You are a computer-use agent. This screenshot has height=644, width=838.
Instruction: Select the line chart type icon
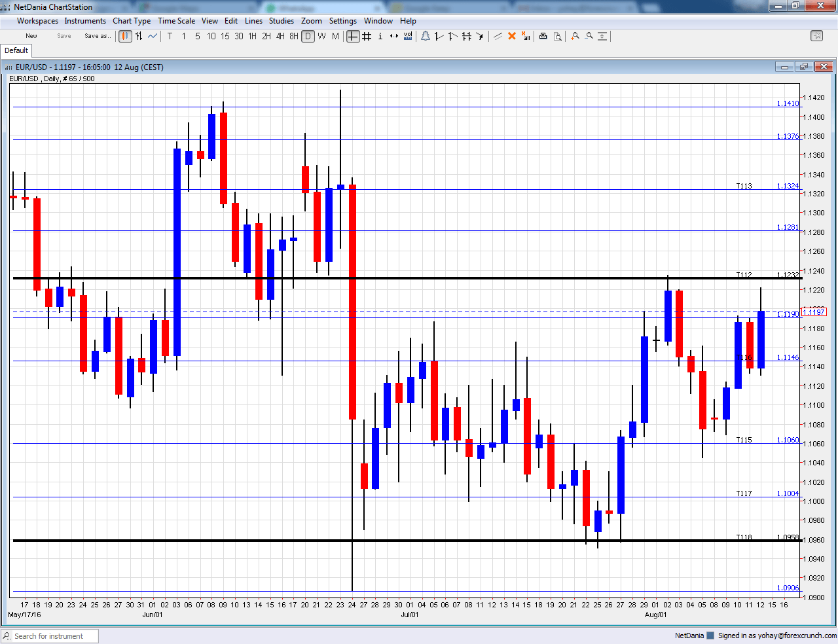(152, 36)
